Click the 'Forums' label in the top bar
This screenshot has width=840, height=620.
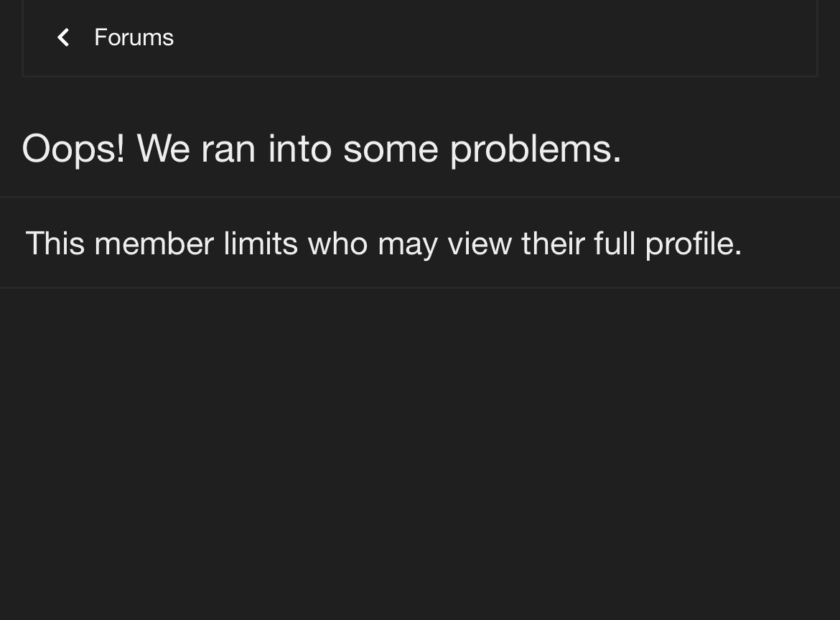coord(134,37)
